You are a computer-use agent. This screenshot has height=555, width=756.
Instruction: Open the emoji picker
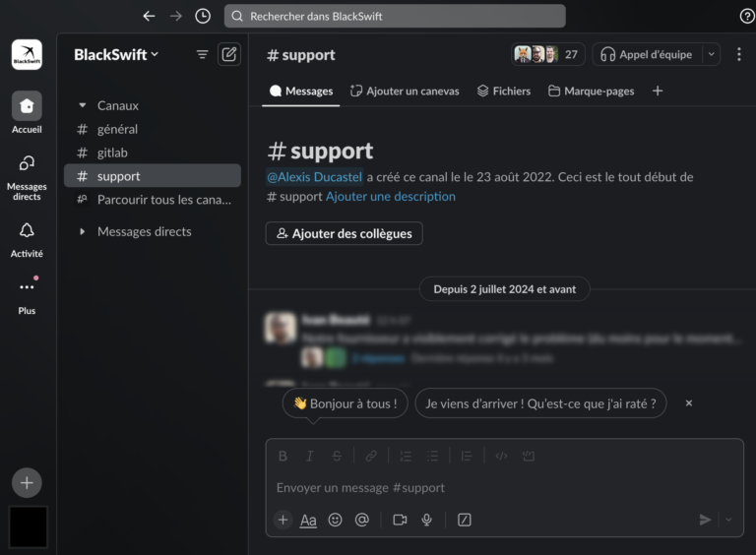[335, 520]
